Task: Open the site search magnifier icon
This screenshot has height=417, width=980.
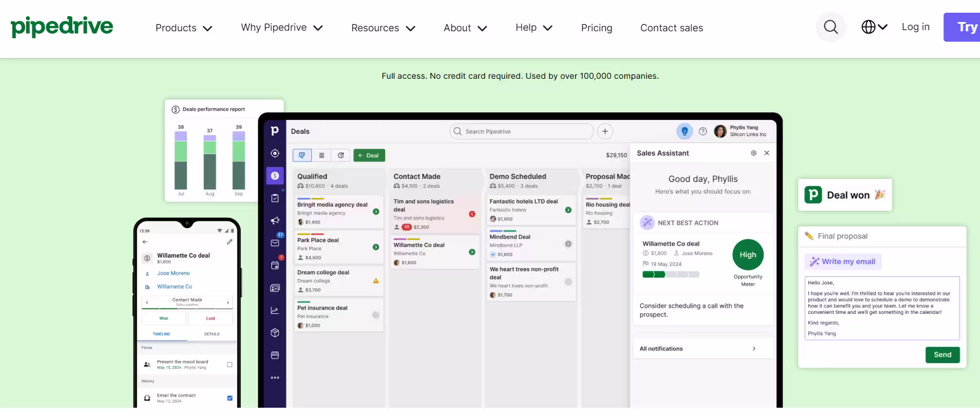Action: pos(831,27)
